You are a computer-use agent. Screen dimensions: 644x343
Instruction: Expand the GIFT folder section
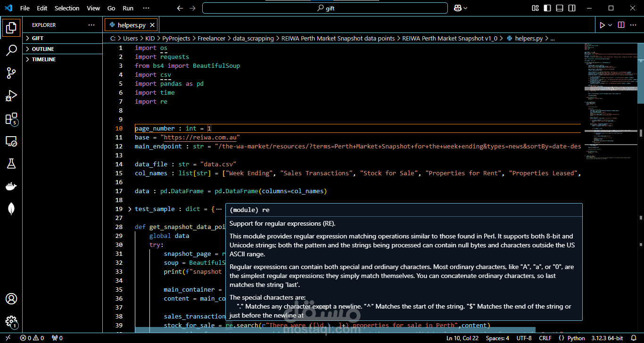click(38, 38)
